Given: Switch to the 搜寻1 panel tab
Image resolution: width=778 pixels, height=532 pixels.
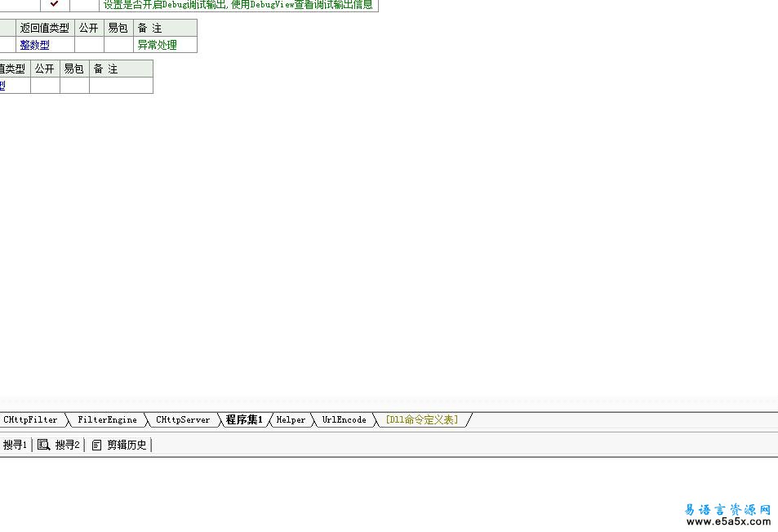Looking at the screenshot, I should [x=15, y=446].
